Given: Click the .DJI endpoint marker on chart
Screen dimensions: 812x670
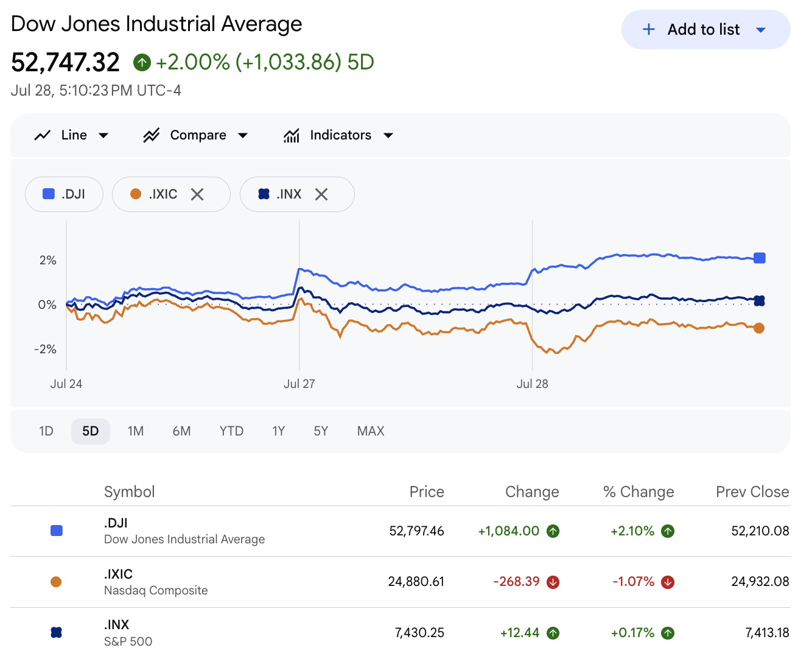Looking at the screenshot, I should tap(760, 258).
